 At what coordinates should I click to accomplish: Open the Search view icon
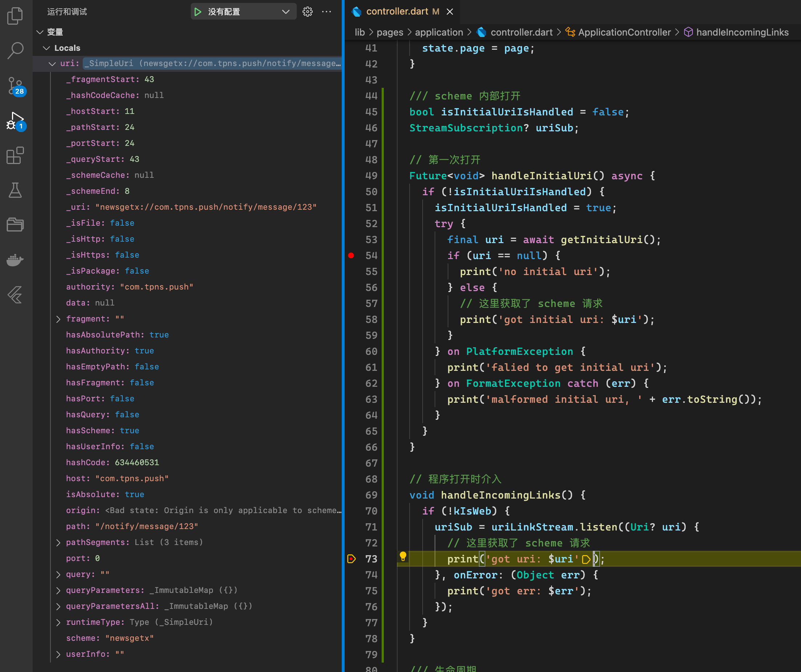click(x=15, y=50)
